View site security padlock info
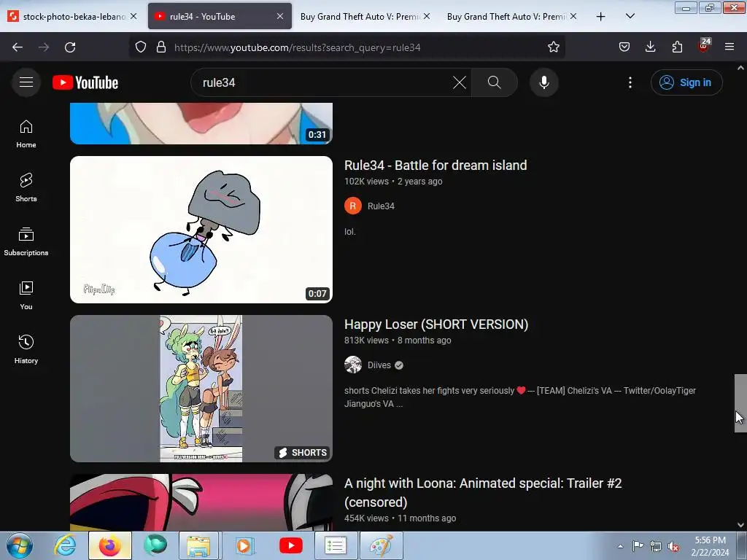This screenshot has height=560, width=747. (161, 47)
